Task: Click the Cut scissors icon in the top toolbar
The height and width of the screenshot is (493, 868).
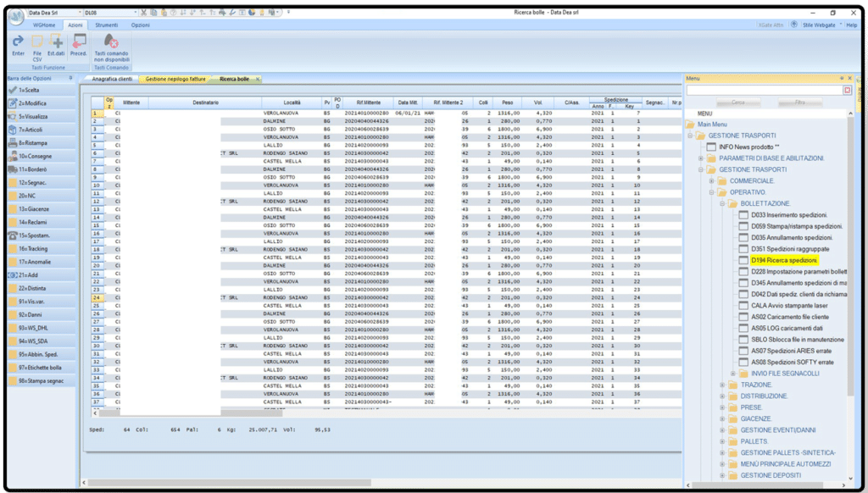Action: tap(143, 12)
